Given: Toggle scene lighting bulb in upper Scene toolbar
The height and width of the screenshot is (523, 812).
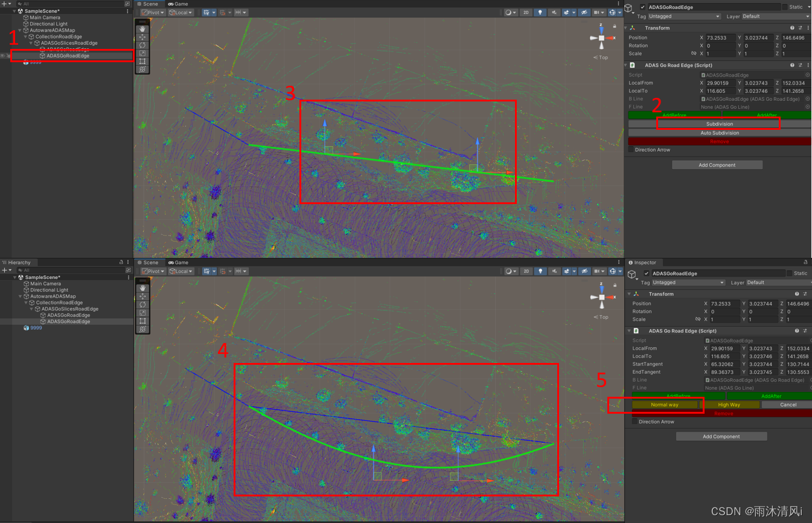Looking at the screenshot, I should [540, 12].
